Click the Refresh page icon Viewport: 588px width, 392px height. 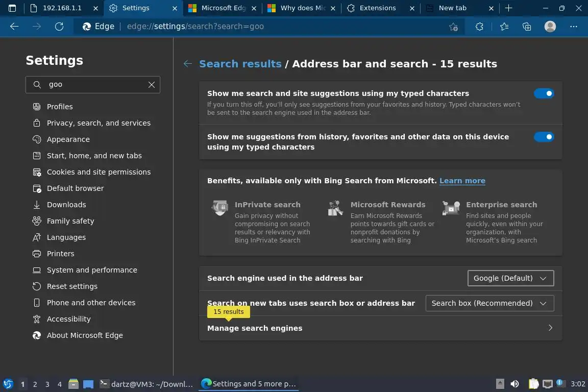coord(59,26)
